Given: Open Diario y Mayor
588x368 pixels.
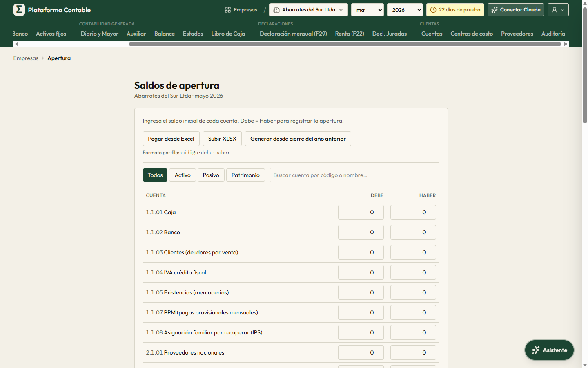Looking at the screenshot, I should coord(100,34).
